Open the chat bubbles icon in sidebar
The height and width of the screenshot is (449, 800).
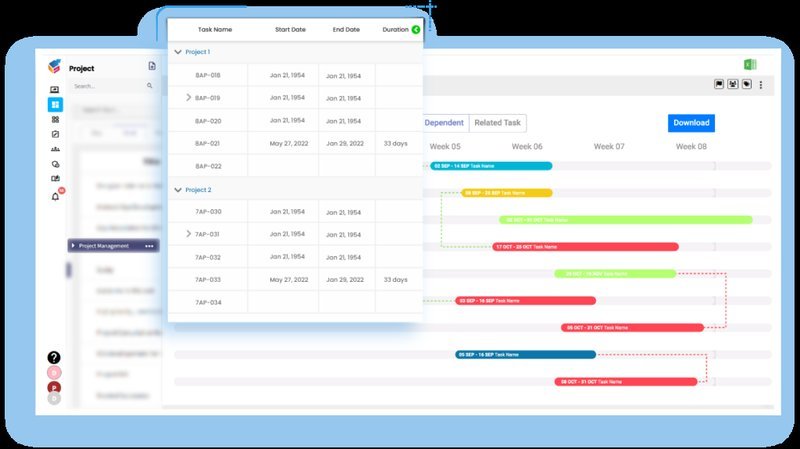[x=55, y=164]
